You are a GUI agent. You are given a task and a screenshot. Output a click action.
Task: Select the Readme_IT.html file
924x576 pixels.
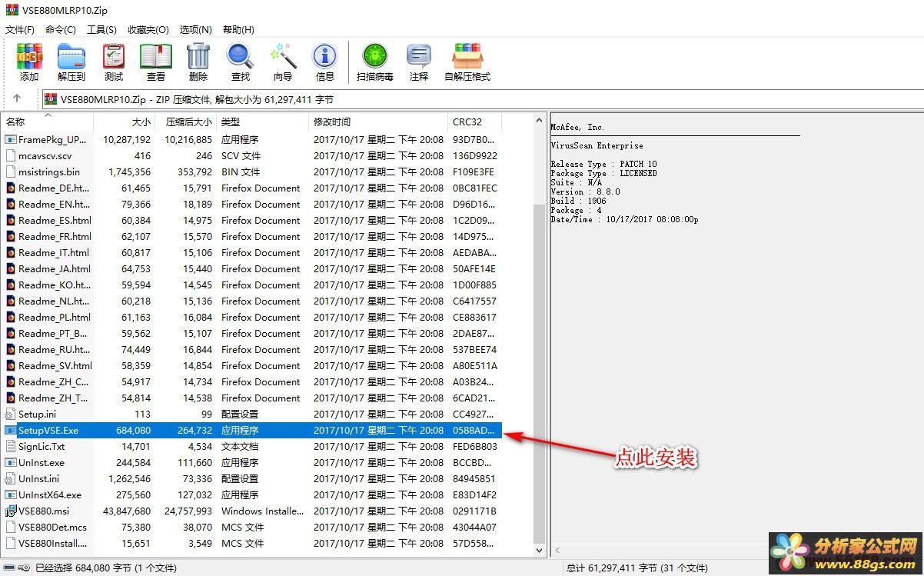pos(54,252)
